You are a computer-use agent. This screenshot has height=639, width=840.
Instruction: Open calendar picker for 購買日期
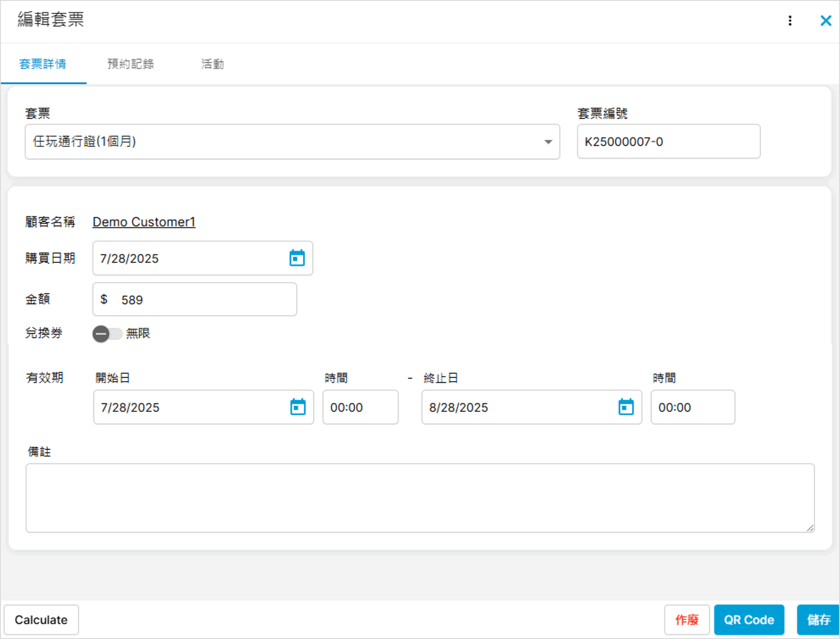(x=297, y=258)
